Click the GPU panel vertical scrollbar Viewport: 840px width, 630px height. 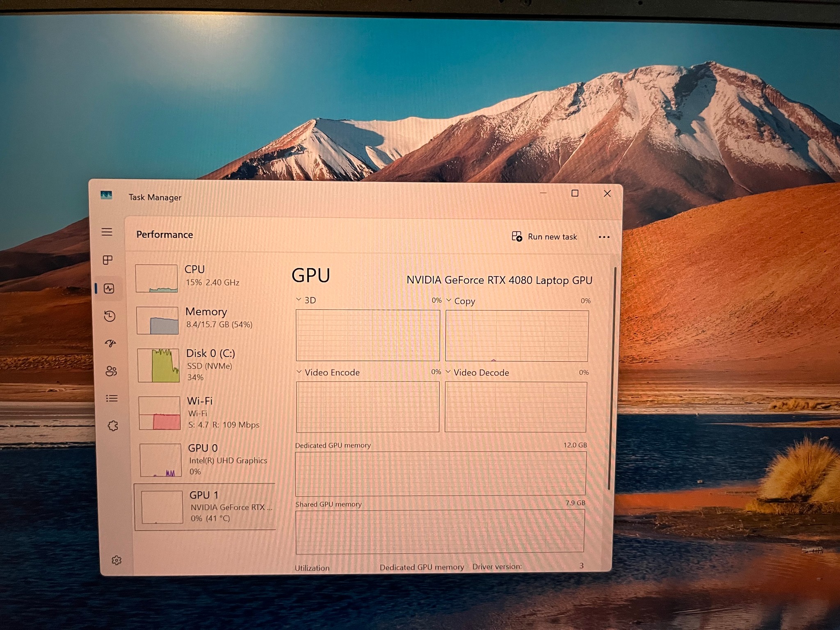[x=612, y=377]
